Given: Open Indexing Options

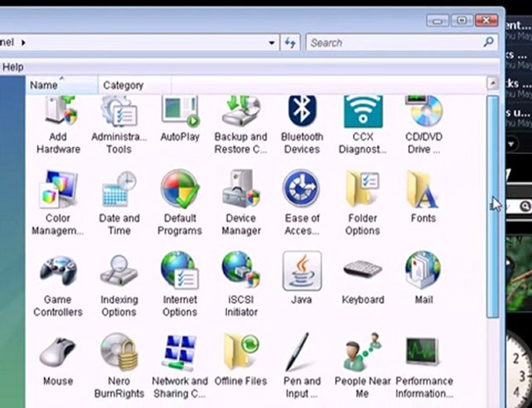Looking at the screenshot, I should click(x=119, y=284).
